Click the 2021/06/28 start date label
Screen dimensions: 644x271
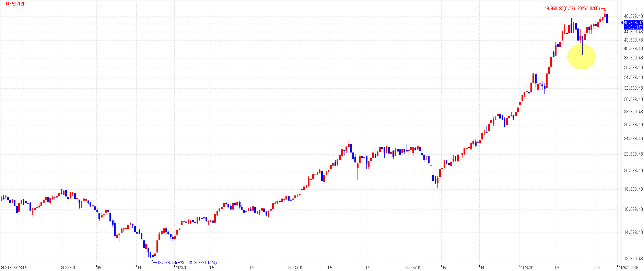[x=11, y=268]
